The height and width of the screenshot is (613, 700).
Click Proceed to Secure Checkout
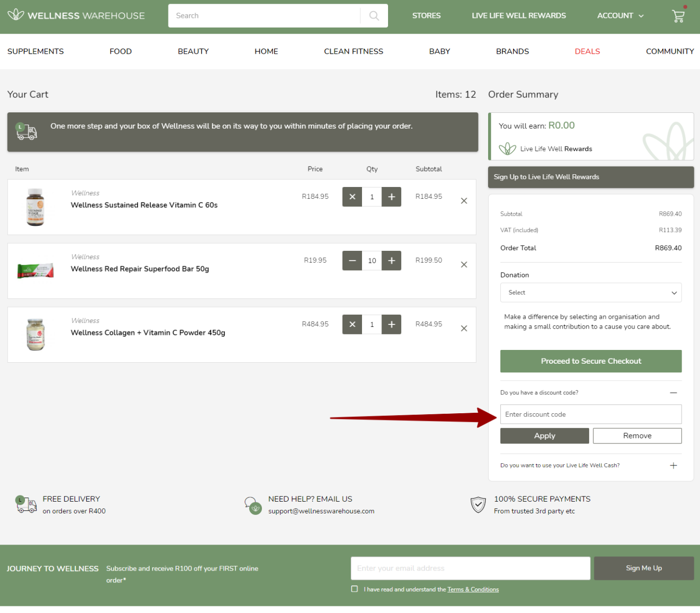[591, 361]
